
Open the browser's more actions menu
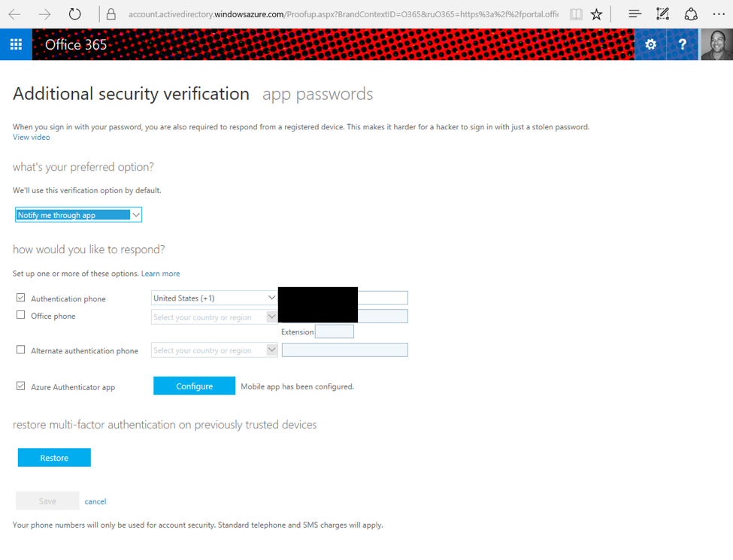tap(719, 13)
